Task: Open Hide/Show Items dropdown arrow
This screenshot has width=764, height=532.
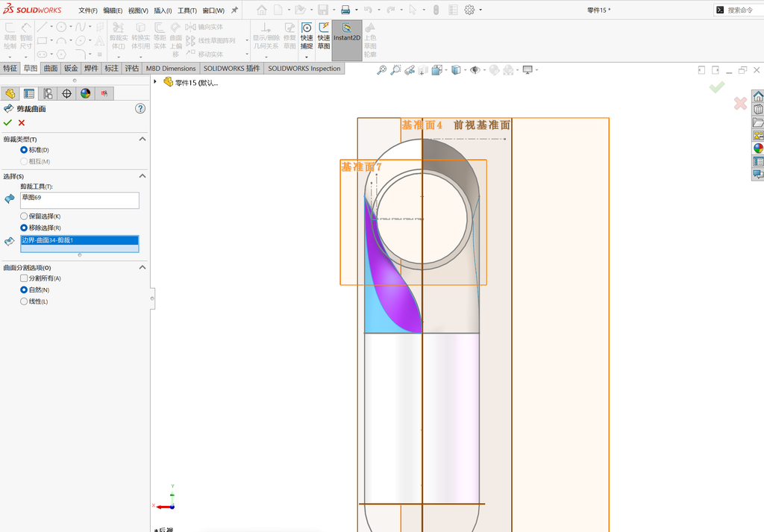Action: click(484, 70)
